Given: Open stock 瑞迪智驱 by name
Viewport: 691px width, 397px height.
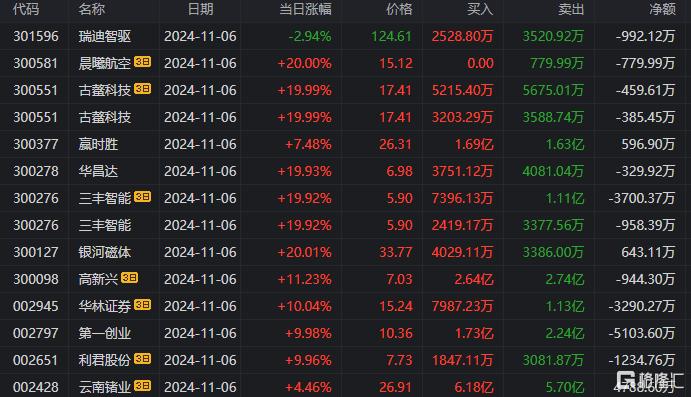Looking at the screenshot, I should tap(105, 36).
